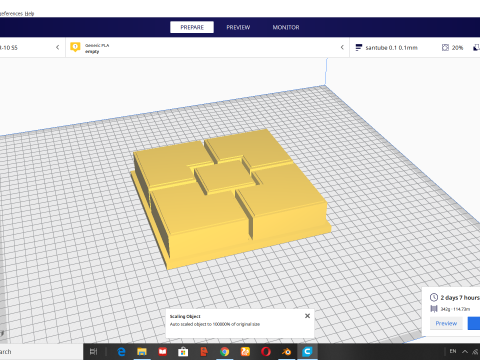
Task: Open the orange document app in the taskbar
Action: 204,351
